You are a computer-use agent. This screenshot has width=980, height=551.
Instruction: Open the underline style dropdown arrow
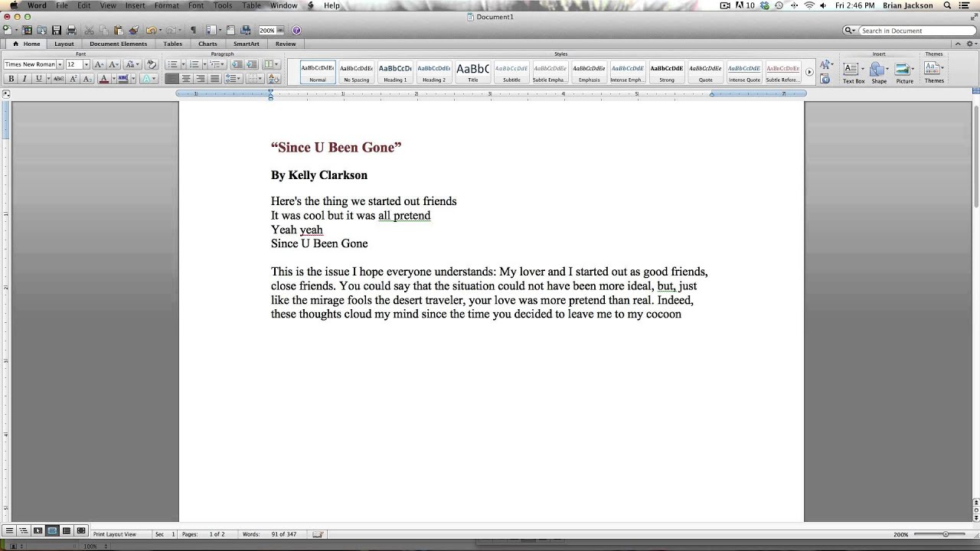pos(48,78)
